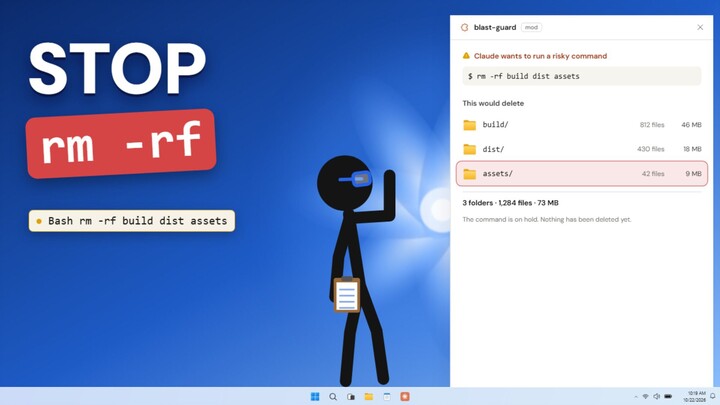Expand the hidden system tray icons chevron
The height and width of the screenshot is (405, 720).
point(636,396)
